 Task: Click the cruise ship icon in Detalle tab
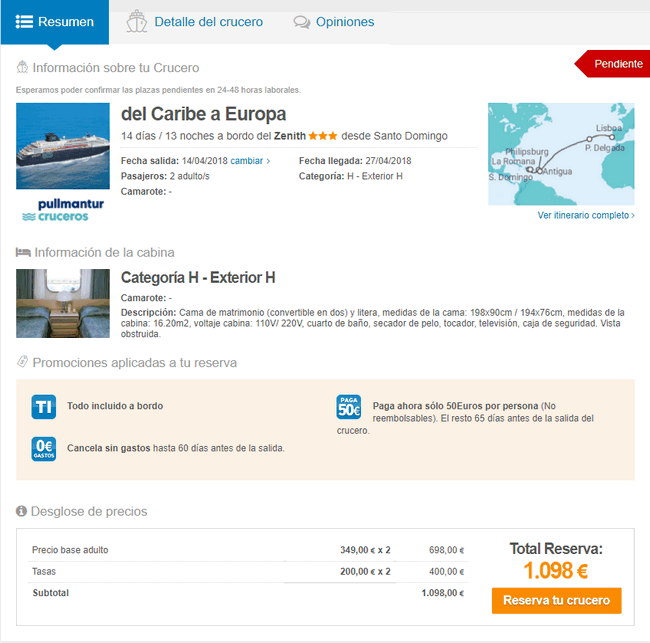[x=136, y=22]
